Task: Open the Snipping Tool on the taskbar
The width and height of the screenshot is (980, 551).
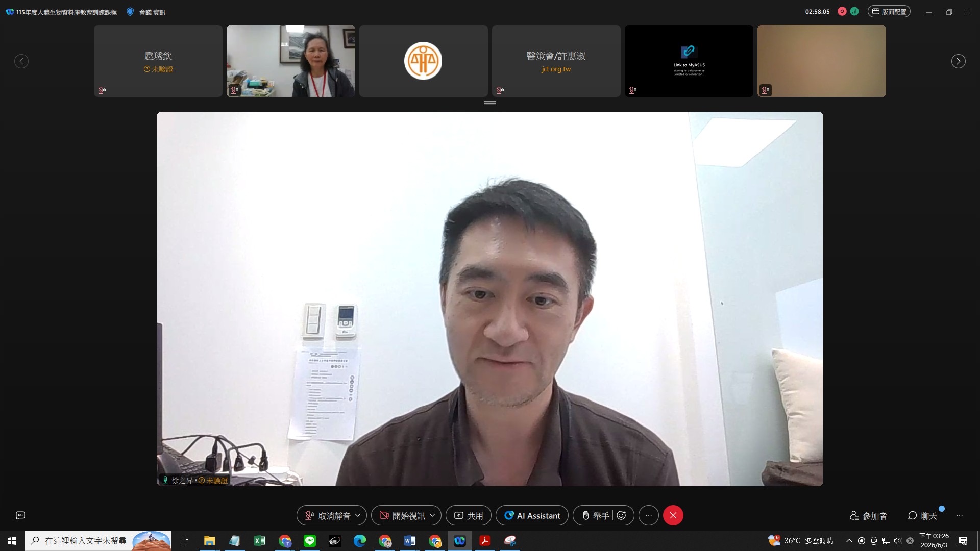Action: (510, 541)
